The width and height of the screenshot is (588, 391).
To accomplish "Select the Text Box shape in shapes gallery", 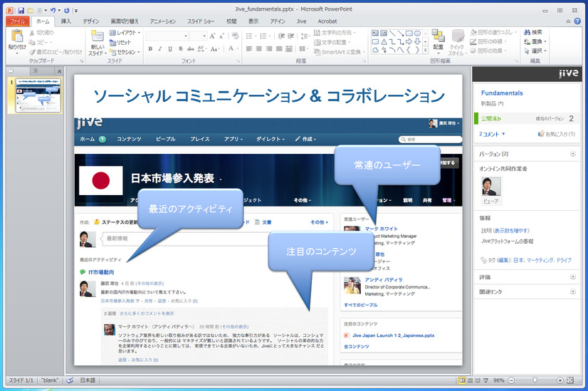I will coord(375,33).
